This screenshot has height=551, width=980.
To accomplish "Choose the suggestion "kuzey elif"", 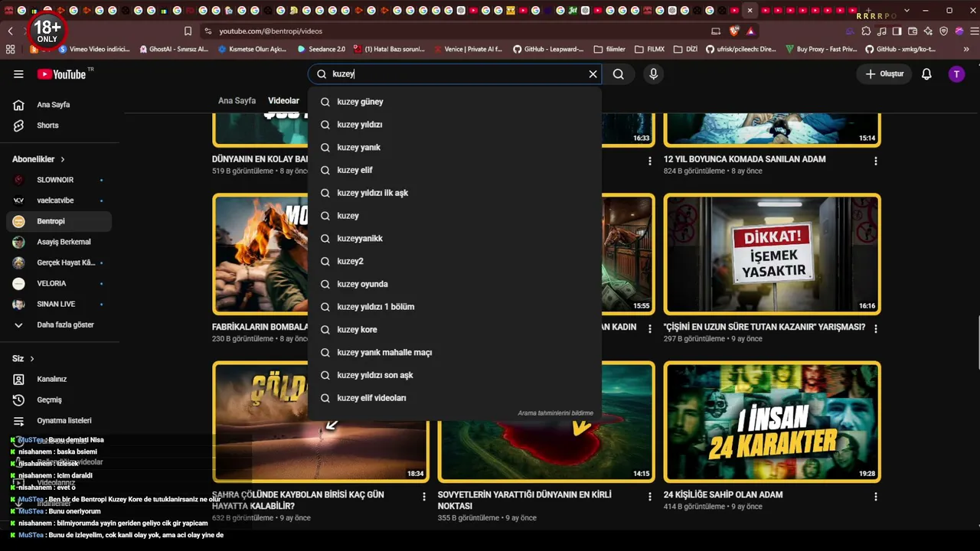I will click(455, 170).
